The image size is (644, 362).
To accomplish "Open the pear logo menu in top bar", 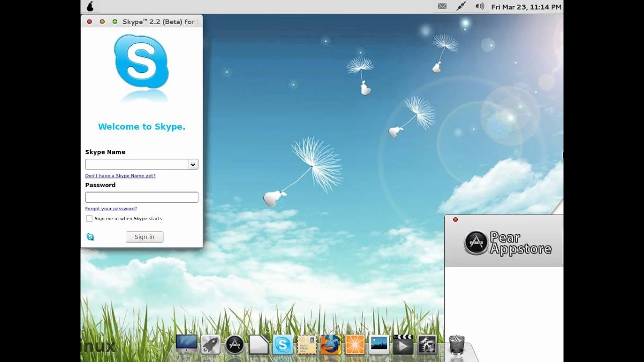I will 90,7.
